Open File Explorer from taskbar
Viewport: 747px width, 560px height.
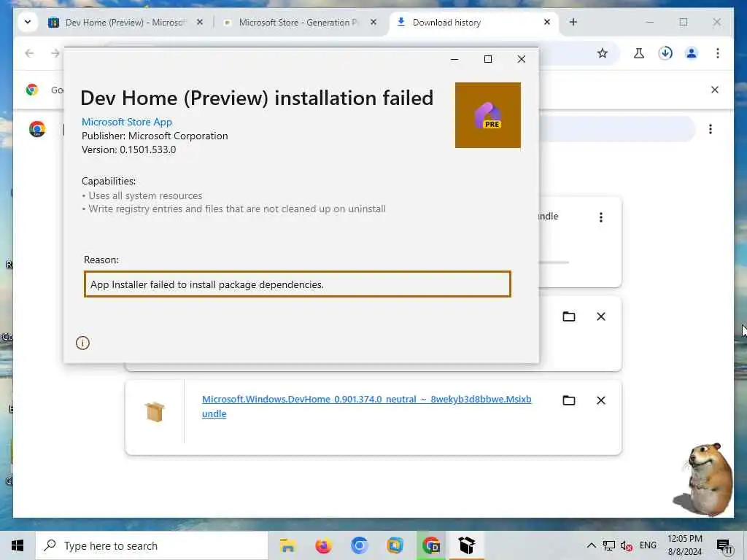287,545
